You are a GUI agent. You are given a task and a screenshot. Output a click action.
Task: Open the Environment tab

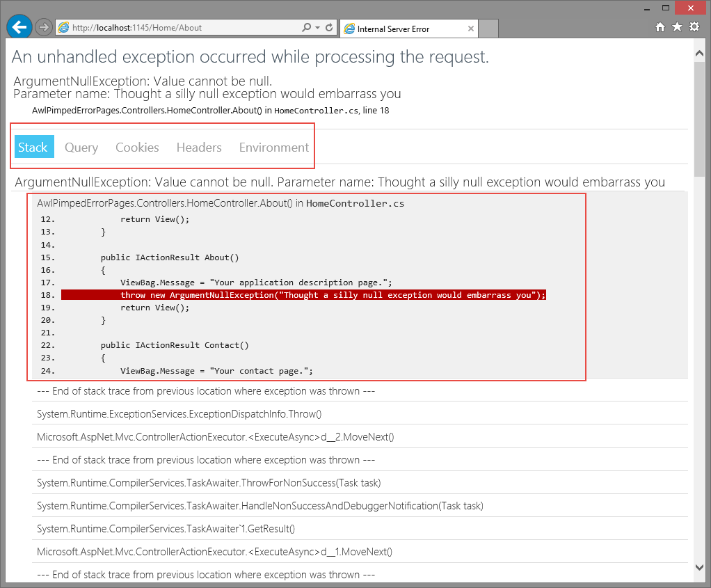pyautogui.click(x=273, y=147)
